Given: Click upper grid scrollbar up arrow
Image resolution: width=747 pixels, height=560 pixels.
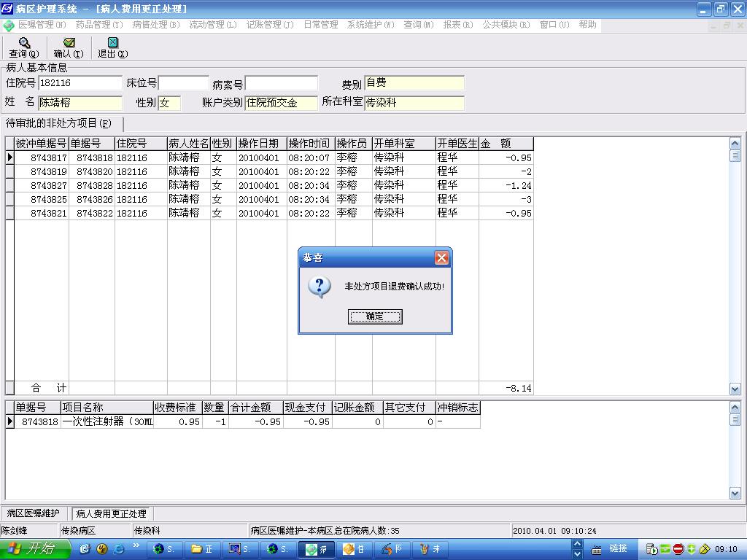Looking at the screenshot, I should point(735,144).
